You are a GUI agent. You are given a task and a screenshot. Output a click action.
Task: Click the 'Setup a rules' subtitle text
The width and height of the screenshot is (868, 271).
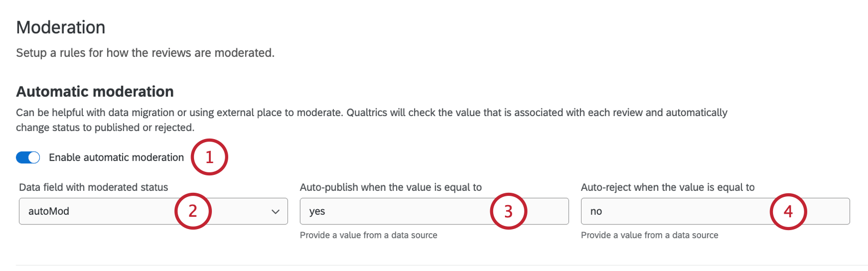(145, 53)
